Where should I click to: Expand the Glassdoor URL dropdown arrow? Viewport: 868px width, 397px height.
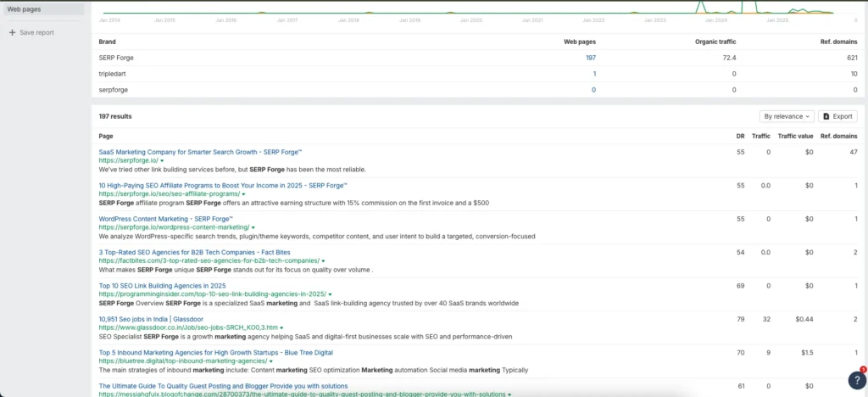click(281, 327)
